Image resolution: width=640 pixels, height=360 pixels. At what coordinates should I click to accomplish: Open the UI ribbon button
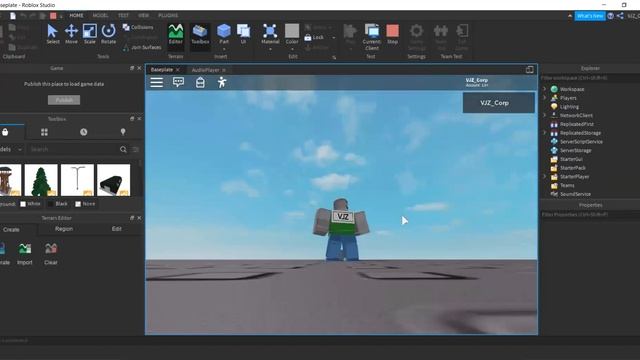pos(243,34)
